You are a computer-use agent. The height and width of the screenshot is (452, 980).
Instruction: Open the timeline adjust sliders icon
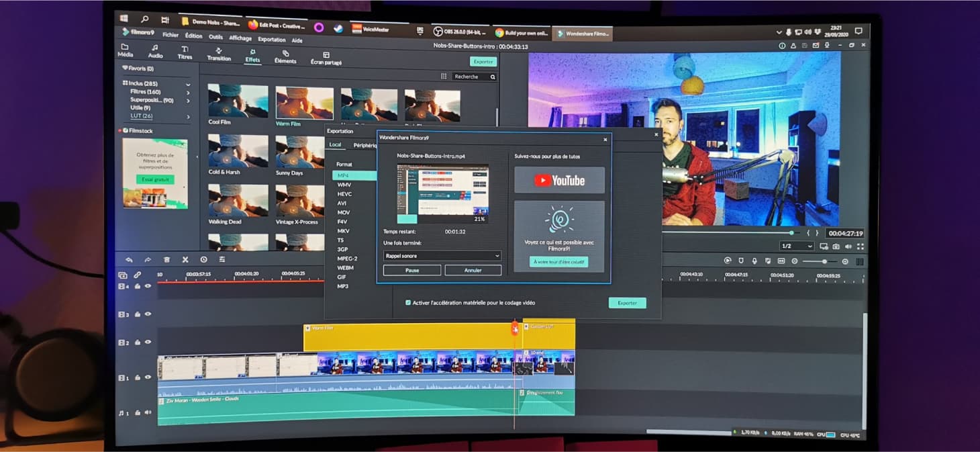(x=222, y=260)
